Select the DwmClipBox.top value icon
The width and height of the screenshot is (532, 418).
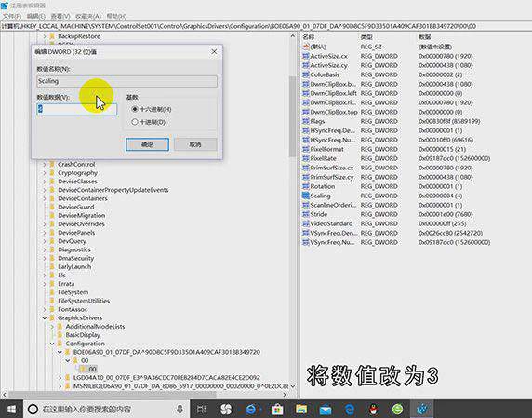pos(305,112)
